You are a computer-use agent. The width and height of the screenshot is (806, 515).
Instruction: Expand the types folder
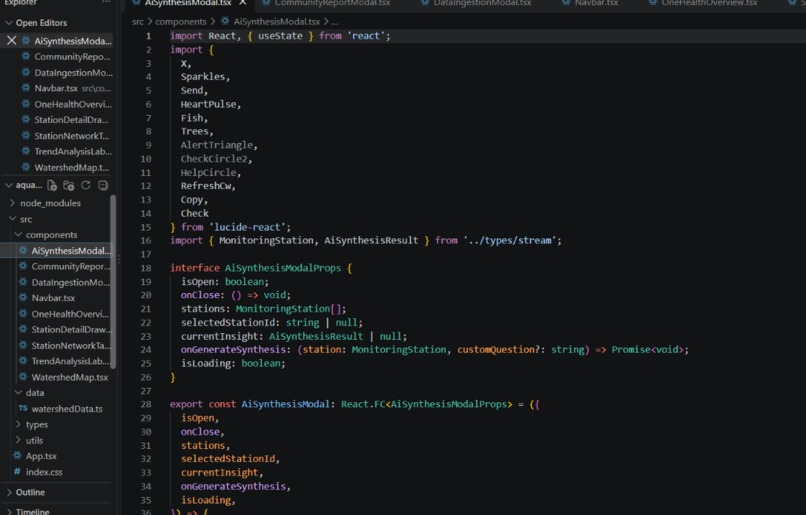click(x=18, y=424)
